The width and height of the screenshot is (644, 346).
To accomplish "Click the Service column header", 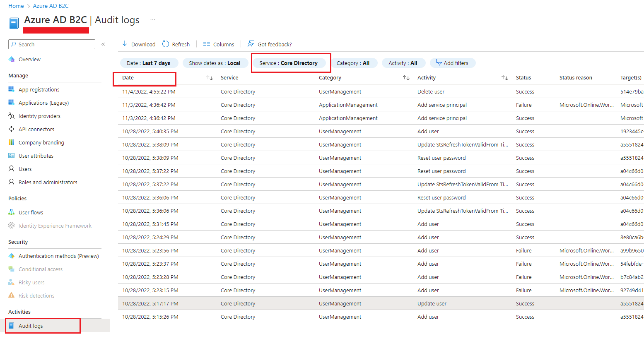I will tap(229, 77).
